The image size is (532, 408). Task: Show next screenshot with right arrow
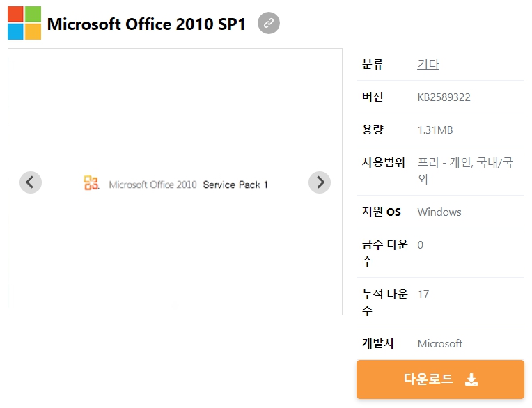point(319,182)
